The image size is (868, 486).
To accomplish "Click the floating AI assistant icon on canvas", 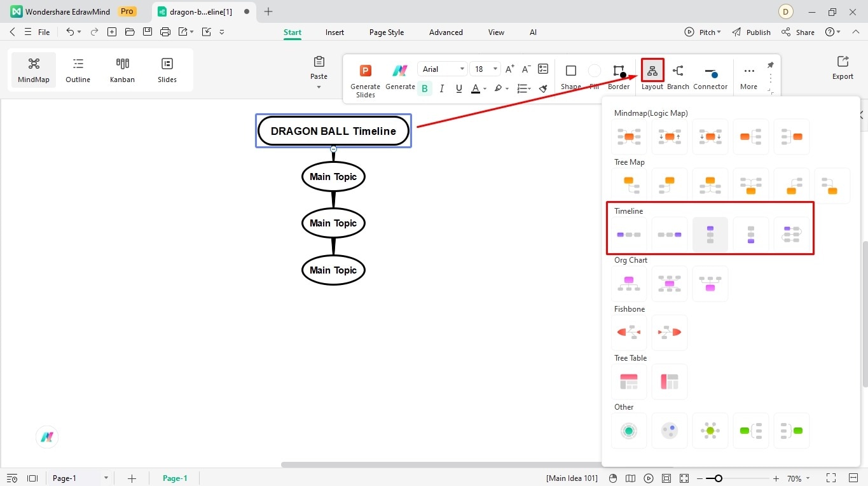I will click(x=46, y=437).
